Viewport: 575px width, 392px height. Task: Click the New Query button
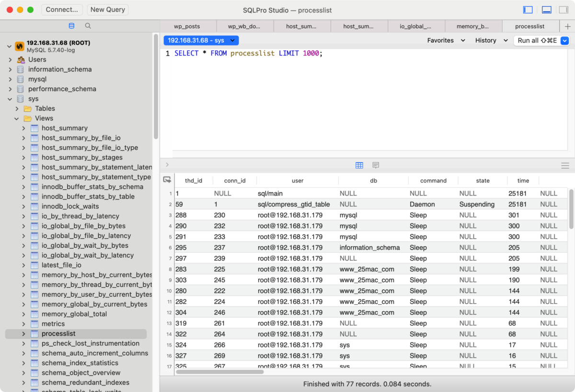[107, 10]
